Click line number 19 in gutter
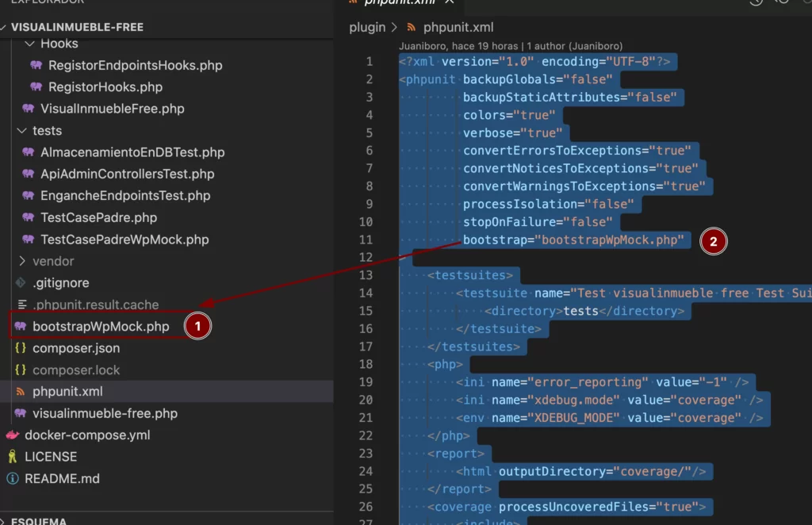Image resolution: width=812 pixels, height=525 pixels. coord(366,382)
